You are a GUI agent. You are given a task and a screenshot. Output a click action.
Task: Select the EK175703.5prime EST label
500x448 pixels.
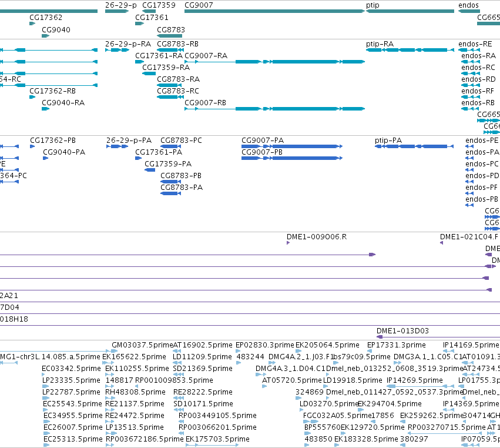tap(217, 439)
